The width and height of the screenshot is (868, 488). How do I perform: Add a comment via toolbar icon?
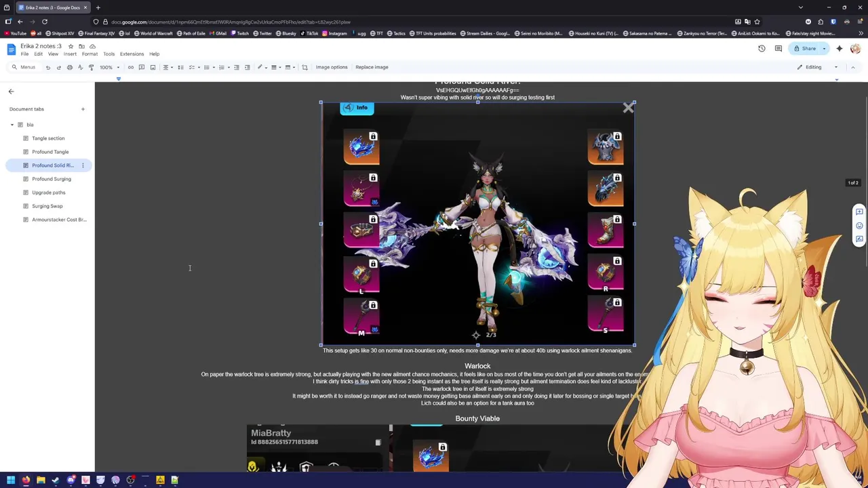tap(142, 67)
